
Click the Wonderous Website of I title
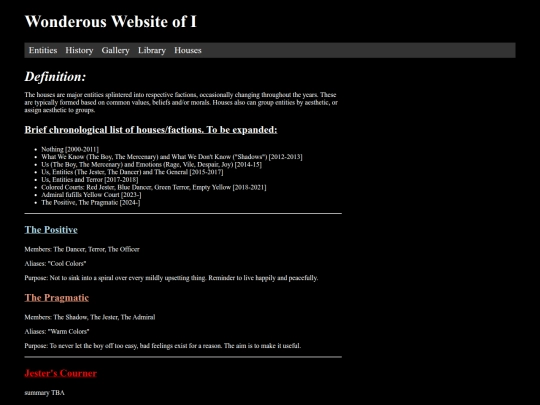click(x=111, y=21)
